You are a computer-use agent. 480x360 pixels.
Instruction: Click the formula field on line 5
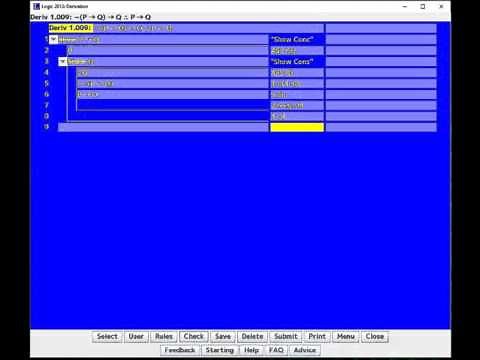172,84
